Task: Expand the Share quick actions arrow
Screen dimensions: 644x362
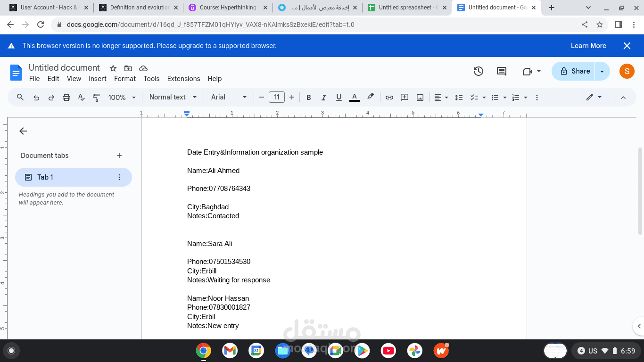Action: pyautogui.click(x=602, y=71)
